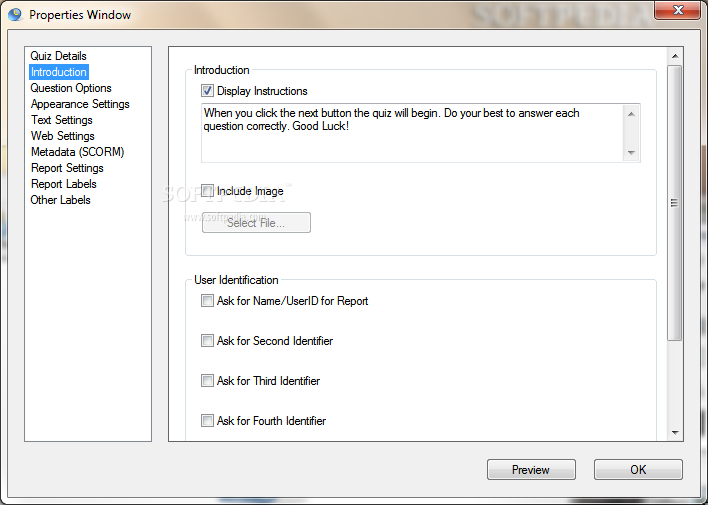The width and height of the screenshot is (708, 505).
Task: Close the Properties Window
Action: click(677, 10)
